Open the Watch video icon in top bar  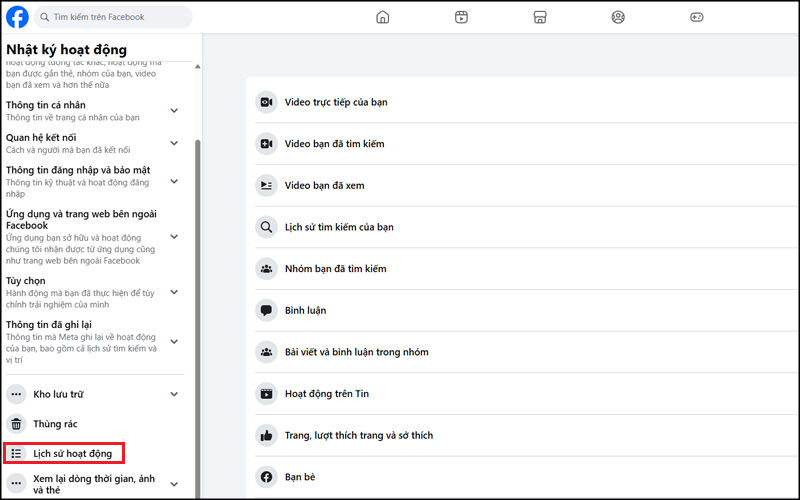click(461, 17)
